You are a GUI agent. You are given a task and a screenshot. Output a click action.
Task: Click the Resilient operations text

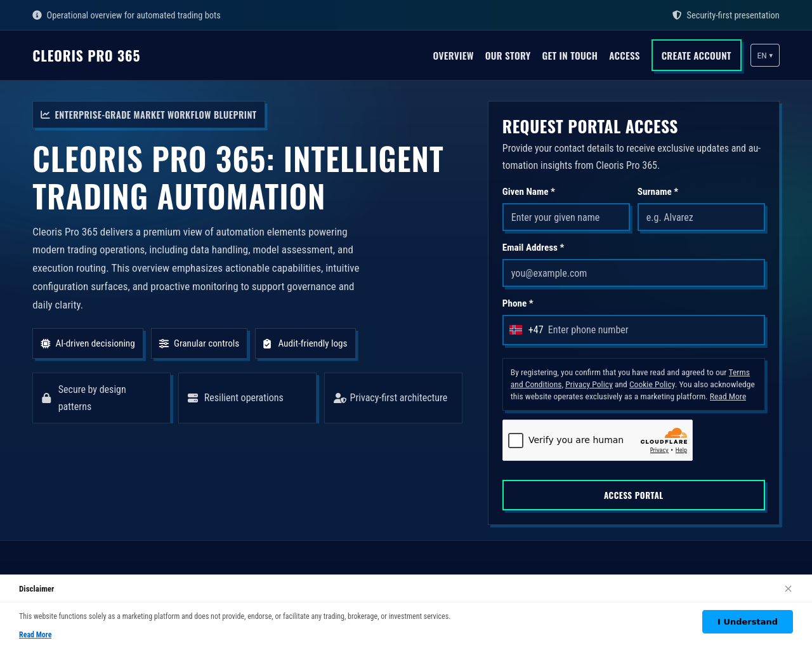pos(244,398)
